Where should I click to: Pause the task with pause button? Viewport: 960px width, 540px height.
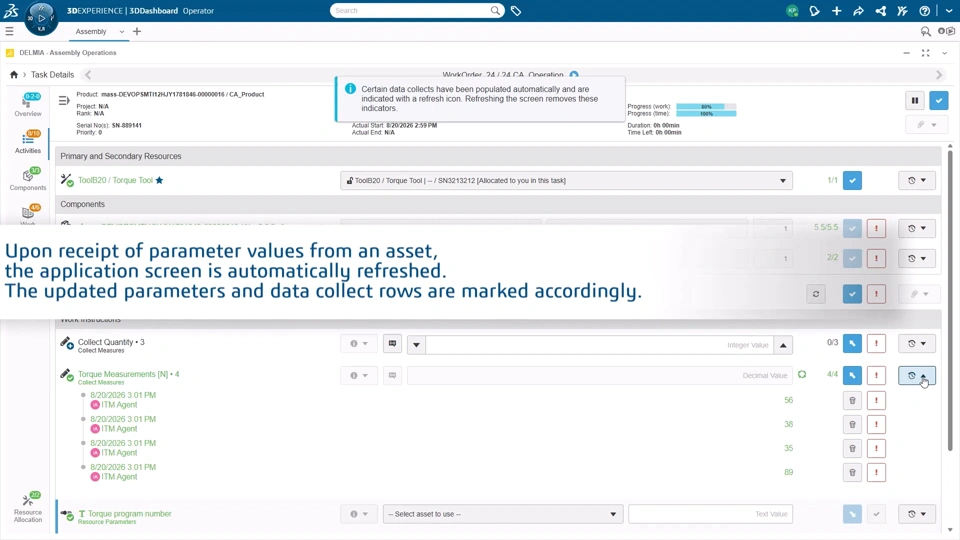coord(915,100)
